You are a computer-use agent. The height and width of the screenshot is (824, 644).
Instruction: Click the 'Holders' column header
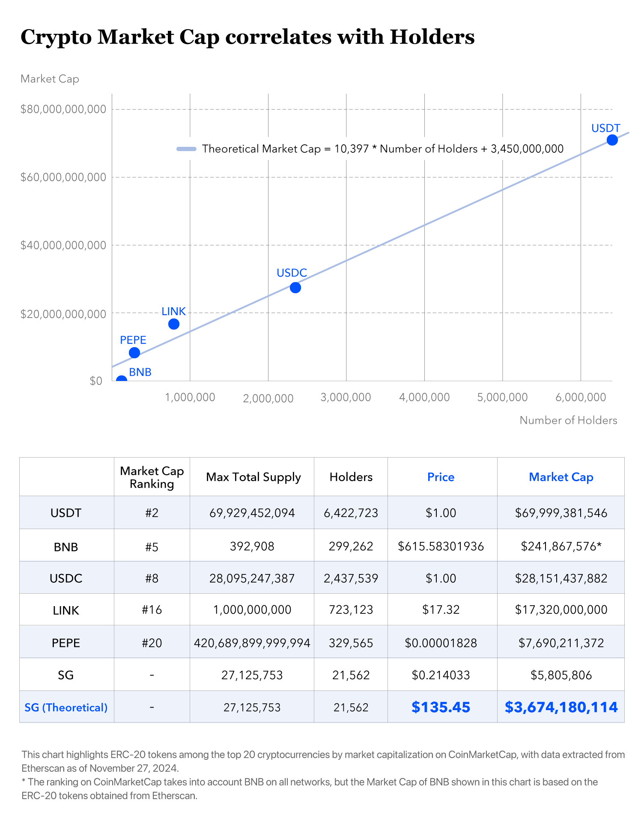(x=351, y=477)
